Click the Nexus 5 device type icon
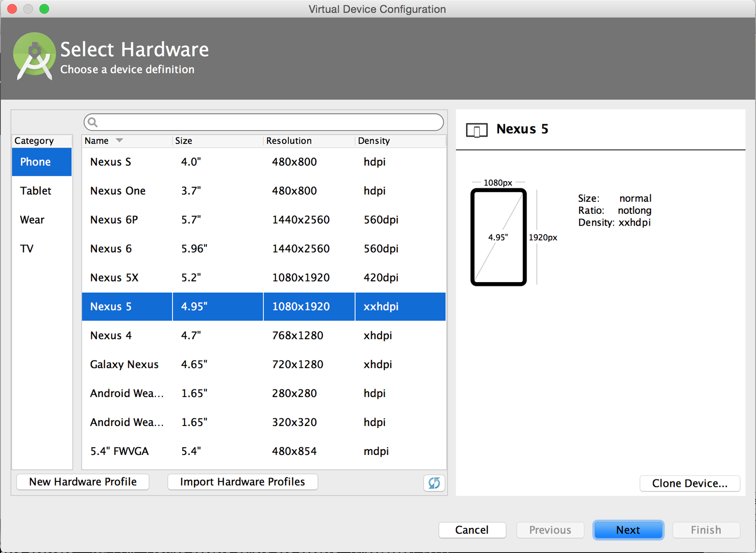This screenshot has height=553, width=756. click(476, 130)
